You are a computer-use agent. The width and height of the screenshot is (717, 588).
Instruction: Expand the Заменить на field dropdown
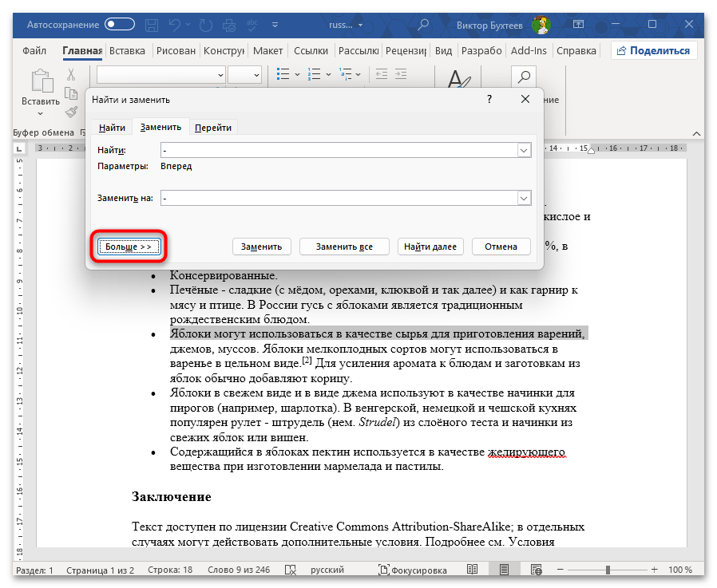click(525, 198)
